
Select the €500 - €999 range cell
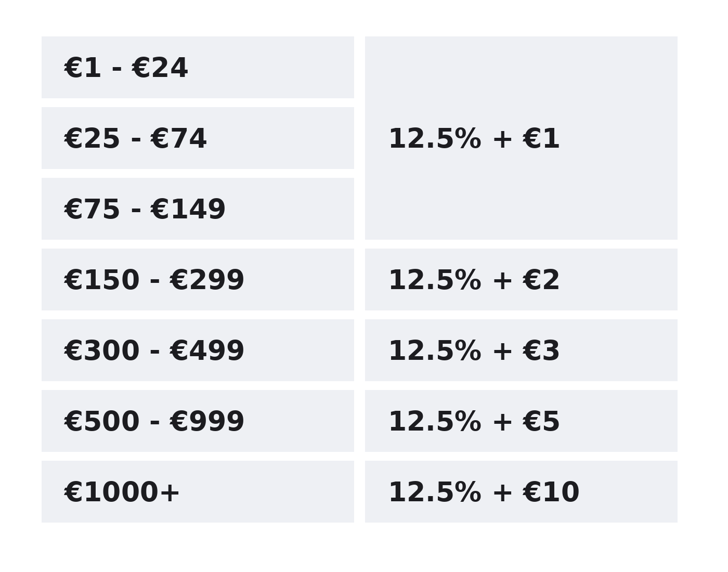click(x=198, y=421)
